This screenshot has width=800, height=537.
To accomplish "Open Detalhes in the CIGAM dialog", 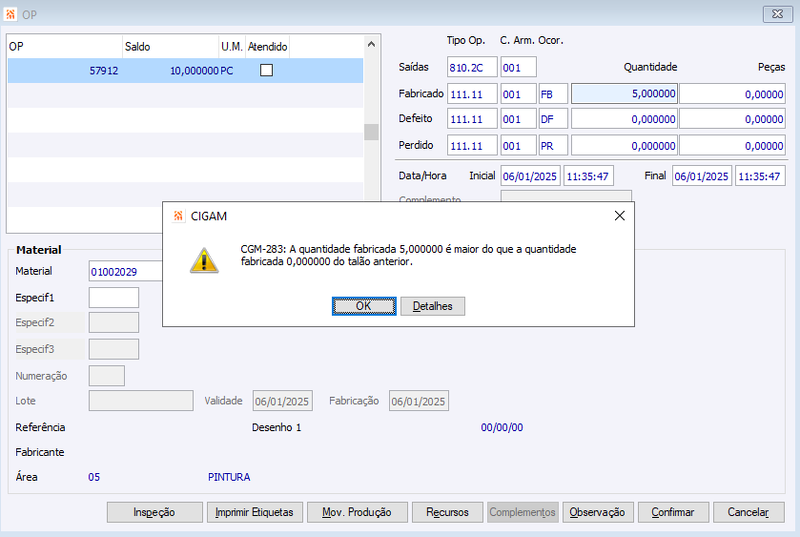I will click(x=433, y=306).
